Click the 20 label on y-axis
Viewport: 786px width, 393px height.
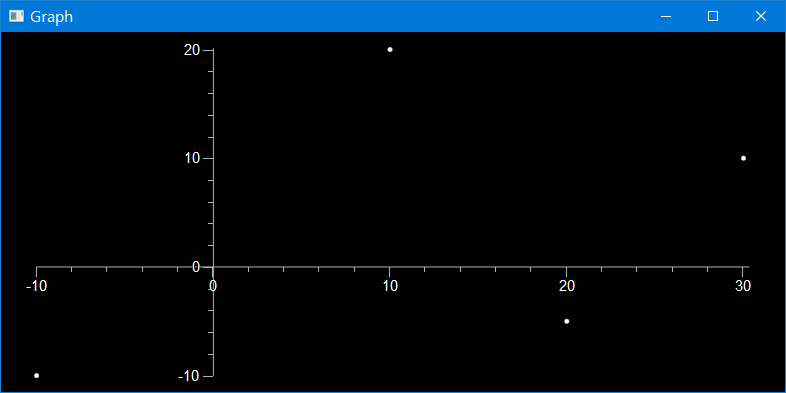click(192, 50)
